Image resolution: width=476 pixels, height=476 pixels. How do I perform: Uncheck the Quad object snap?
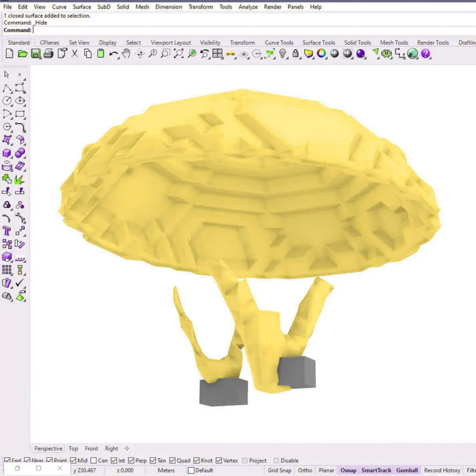coord(173,461)
